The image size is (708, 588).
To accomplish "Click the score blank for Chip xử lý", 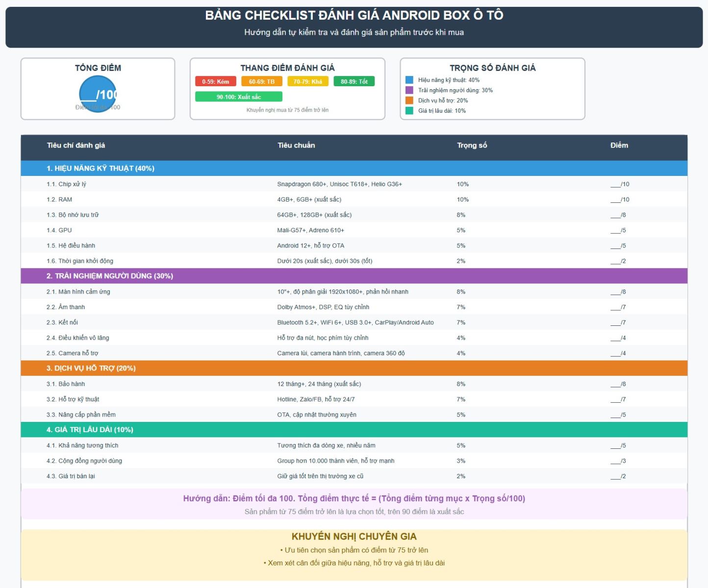I will pos(620,184).
